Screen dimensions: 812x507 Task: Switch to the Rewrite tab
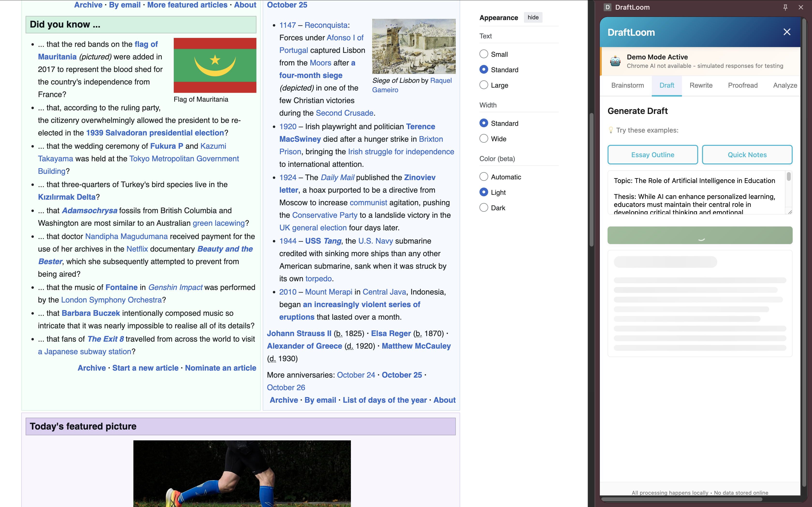coord(701,85)
